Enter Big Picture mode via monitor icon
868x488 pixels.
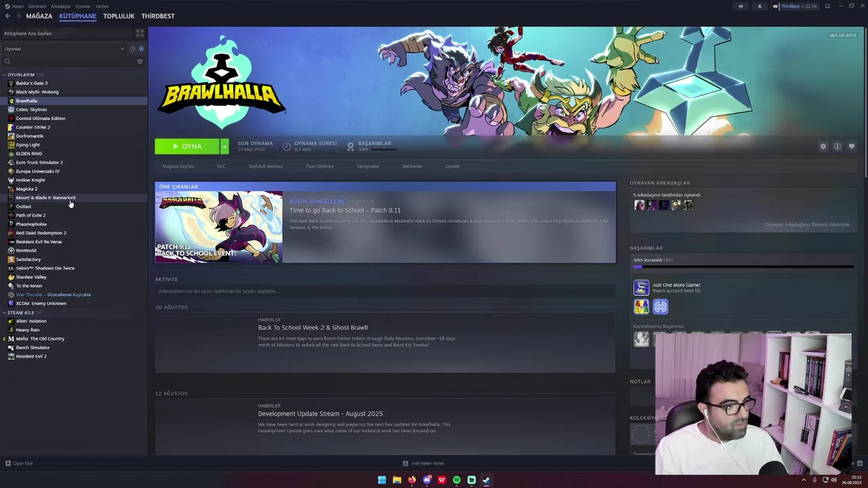pos(827,6)
